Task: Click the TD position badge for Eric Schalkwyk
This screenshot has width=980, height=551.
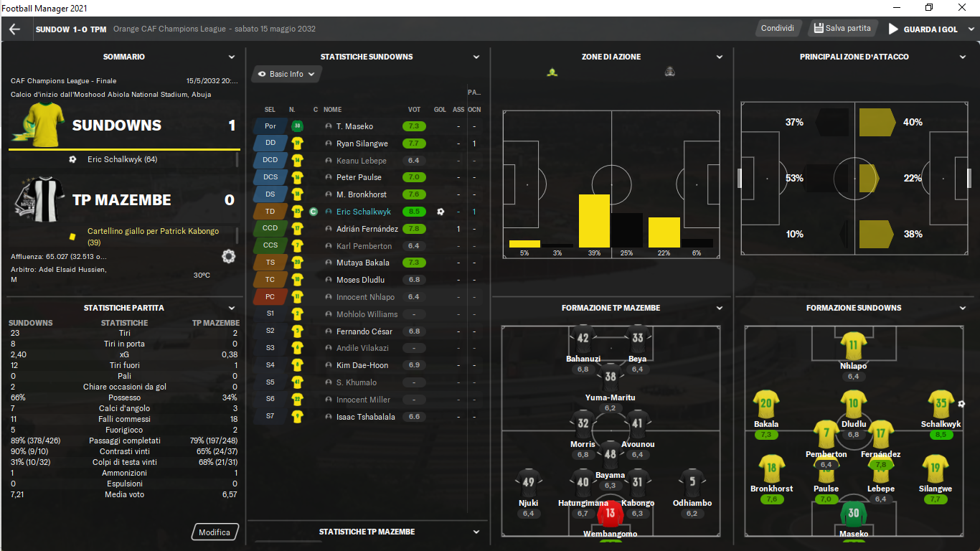Action: 270,212
